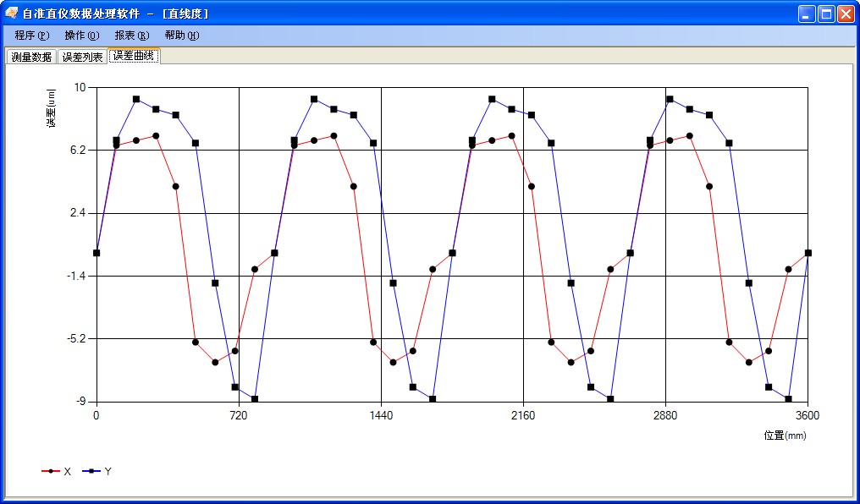Click the Y legend label text
Screen dimensions: 860x504
107,471
